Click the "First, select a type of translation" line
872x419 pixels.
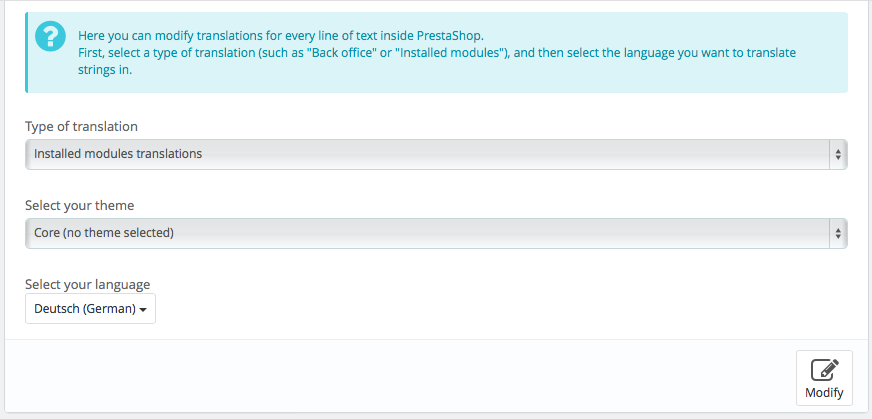click(x=437, y=53)
